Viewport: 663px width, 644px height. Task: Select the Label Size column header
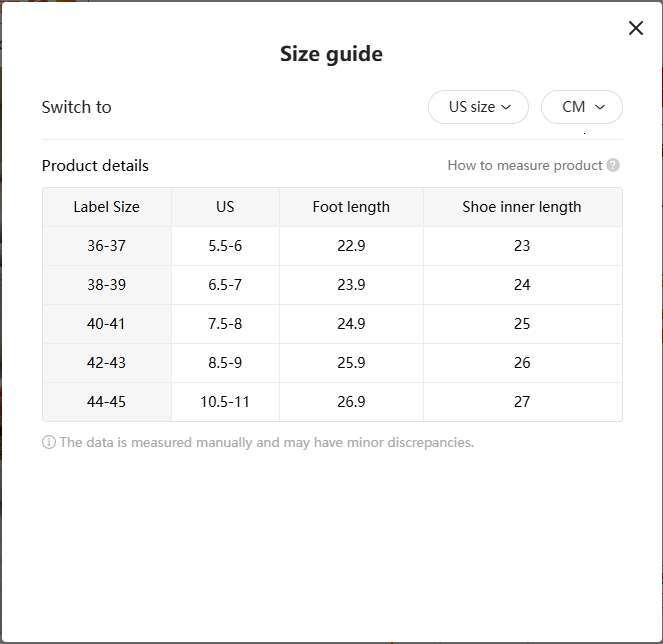pyautogui.click(x=106, y=207)
